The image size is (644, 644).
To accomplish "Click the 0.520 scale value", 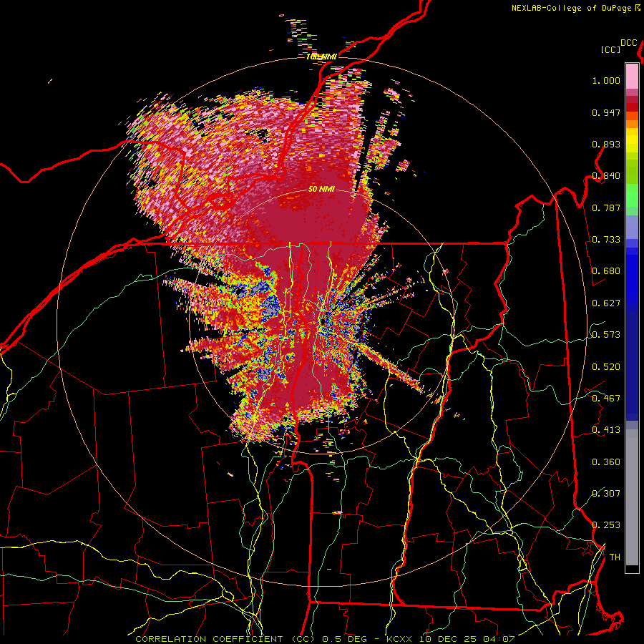I will [x=606, y=366].
